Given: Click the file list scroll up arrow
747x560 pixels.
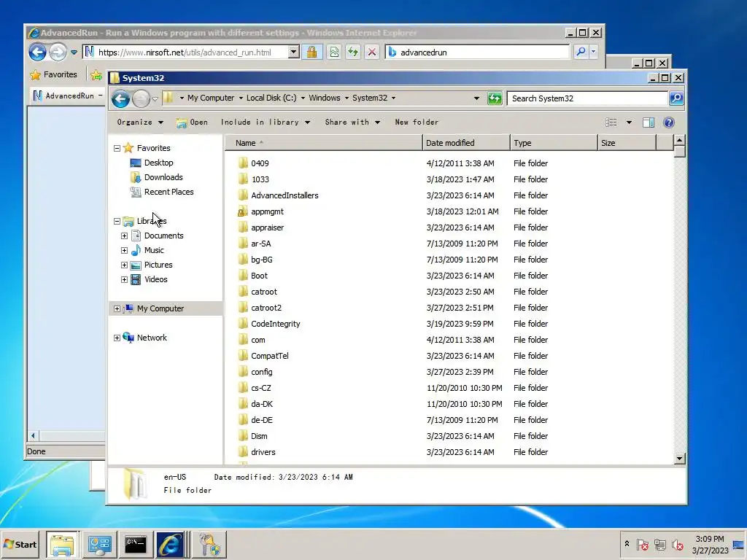Looking at the screenshot, I should [680, 140].
